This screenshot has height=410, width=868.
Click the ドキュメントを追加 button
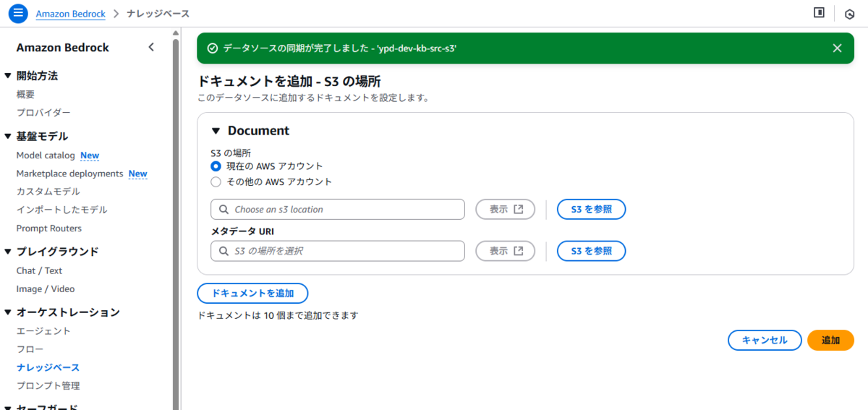[252, 294]
